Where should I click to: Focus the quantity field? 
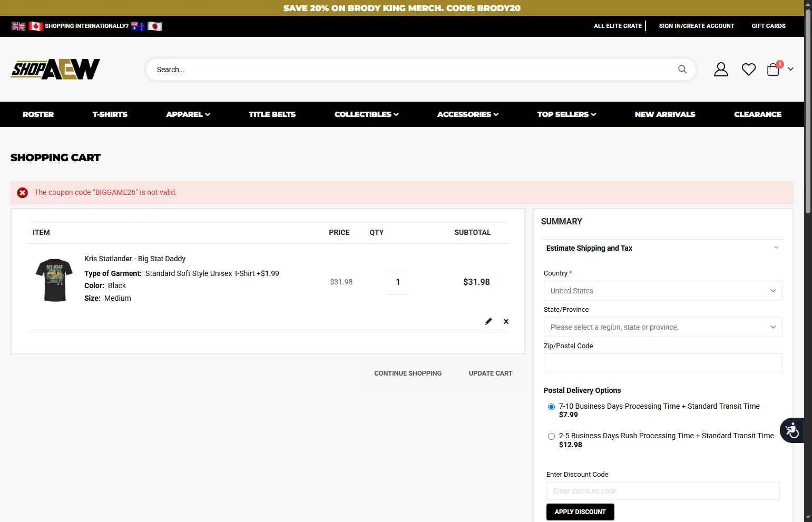398,282
